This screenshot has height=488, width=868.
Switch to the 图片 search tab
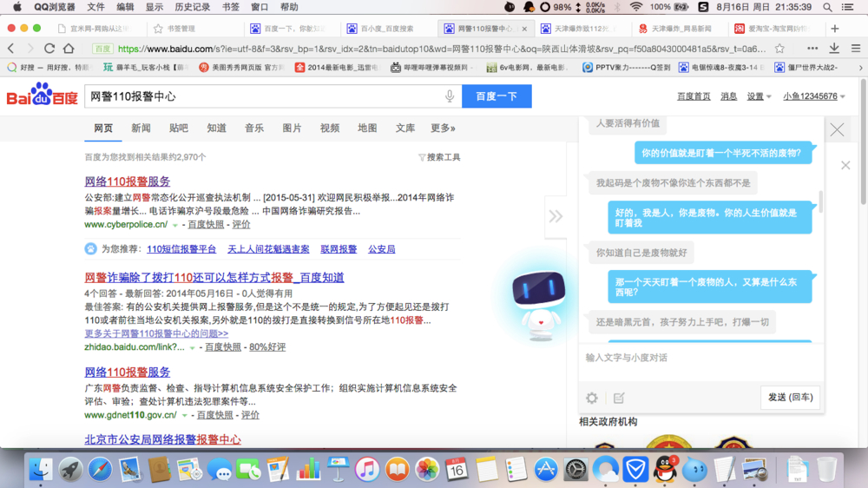click(x=292, y=129)
